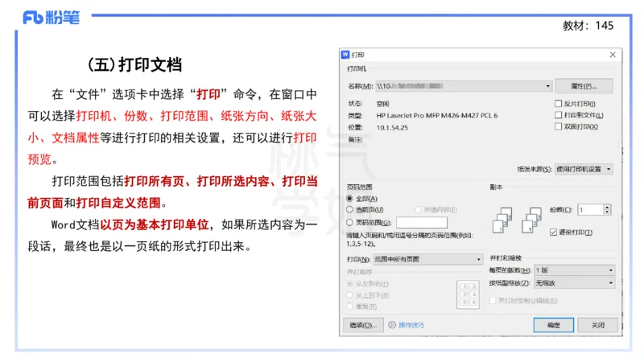Image resolution: width=644 pixels, height=362 pixels.
Task: Click the heading (五)打印文档
Action: pos(134,65)
